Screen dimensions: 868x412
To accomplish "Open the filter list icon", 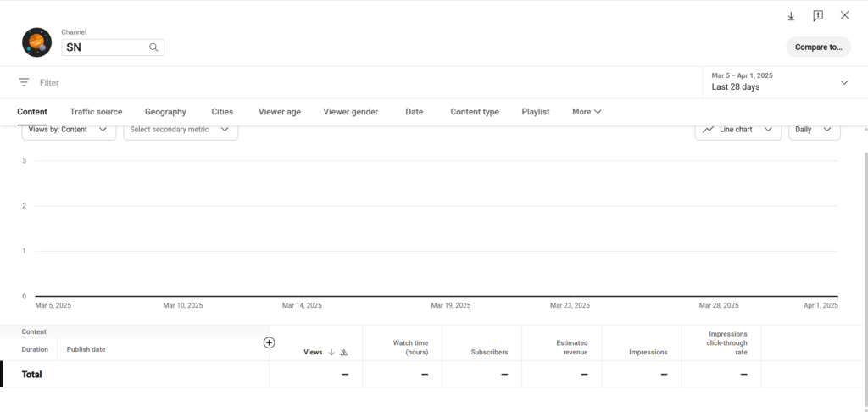I will 24,82.
